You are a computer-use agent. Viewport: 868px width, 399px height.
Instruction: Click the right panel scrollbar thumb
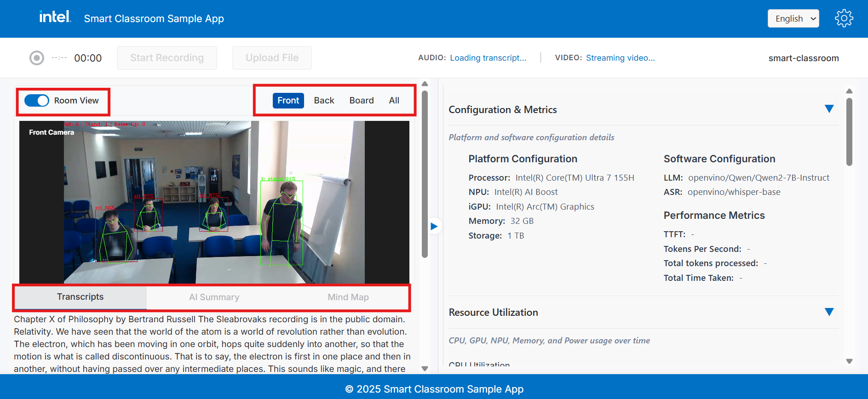(x=849, y=131)
